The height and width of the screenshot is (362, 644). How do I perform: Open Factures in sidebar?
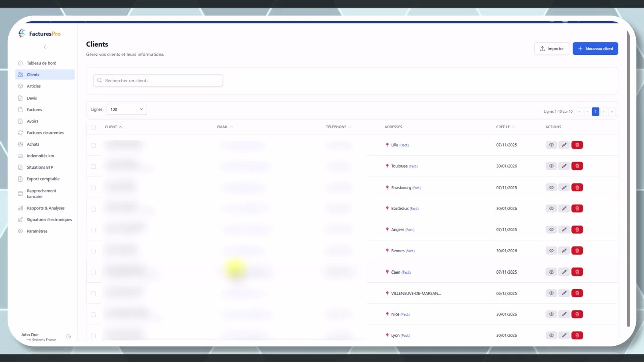pos(45,110)
